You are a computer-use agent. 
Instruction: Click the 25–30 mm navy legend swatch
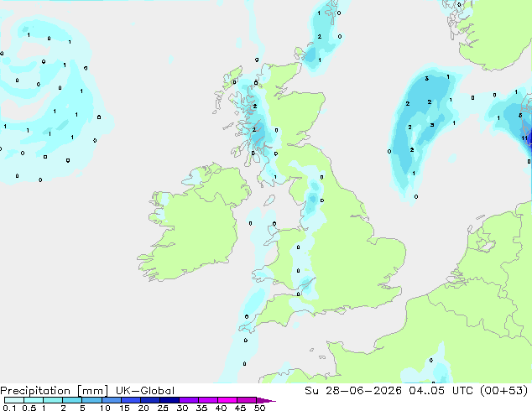tap(170, 400)
